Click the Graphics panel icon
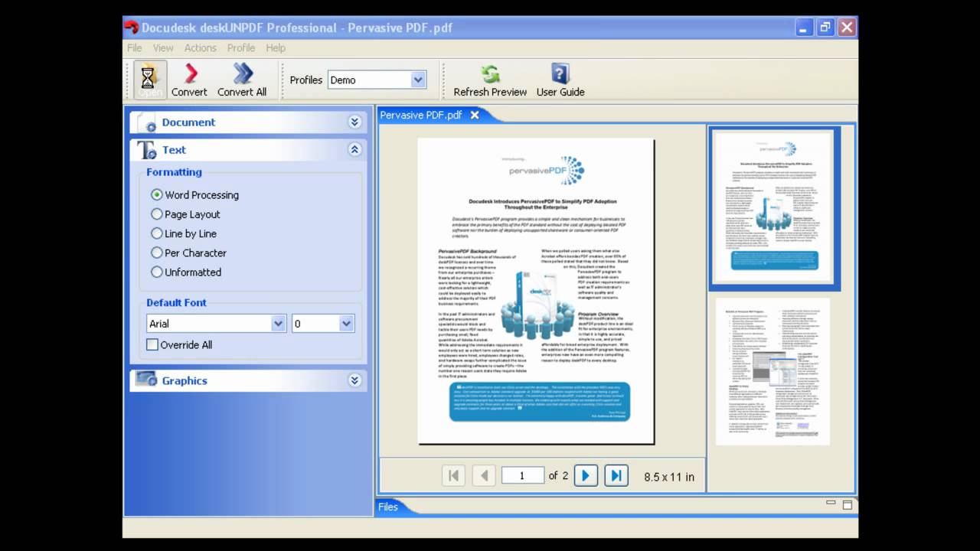 (x=145, y=380)
